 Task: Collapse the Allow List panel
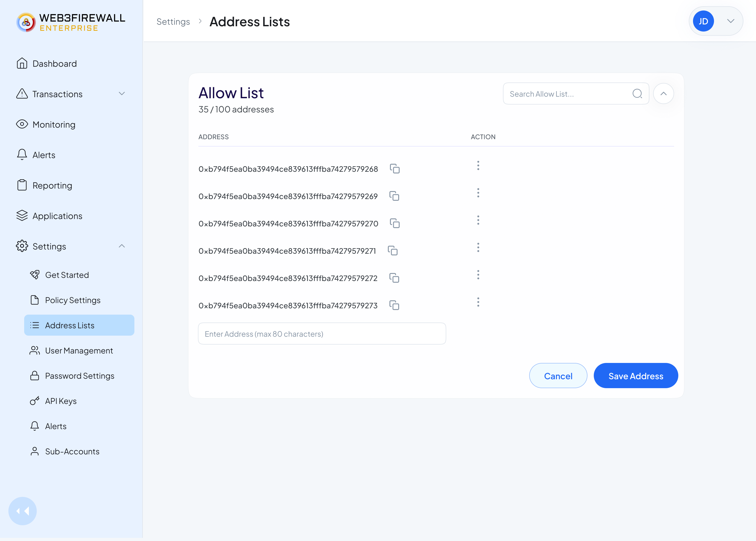click(663, 93)
